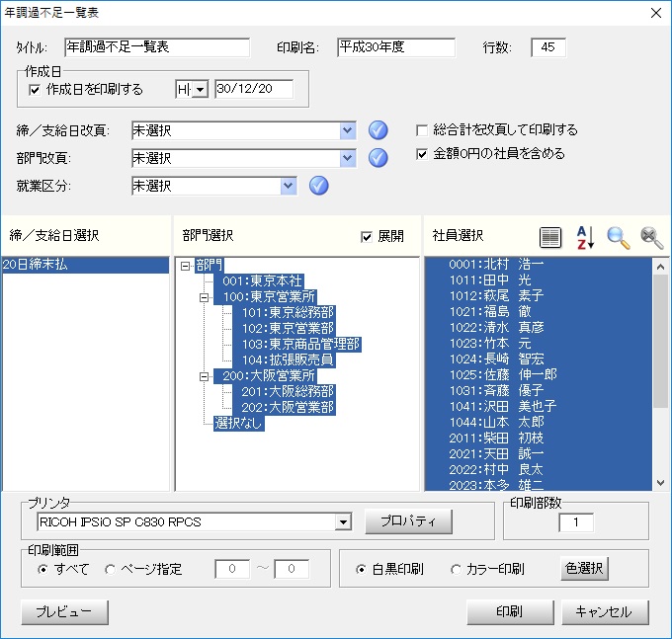Toggle 作成日を印刷する checkbox

click(35, 90)
